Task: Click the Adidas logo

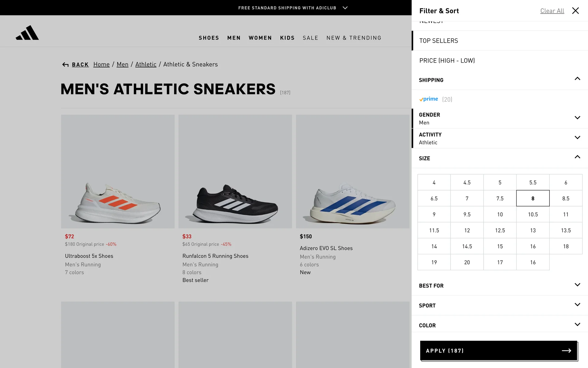Action: tap(27, 33)
